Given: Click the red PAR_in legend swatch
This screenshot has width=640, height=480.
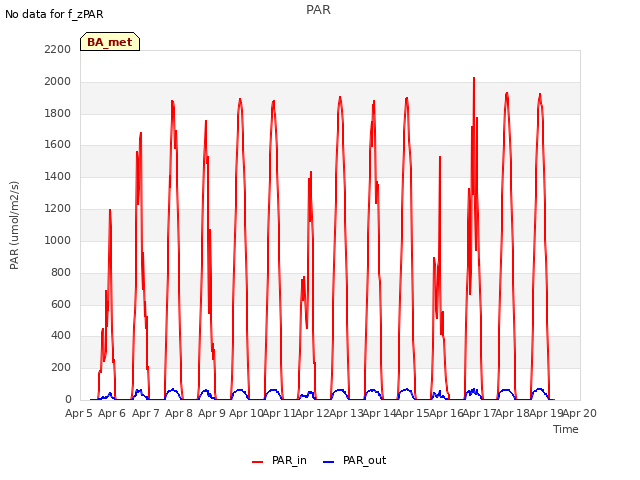Looking at the screenshot, I should [x=258, y=462].
